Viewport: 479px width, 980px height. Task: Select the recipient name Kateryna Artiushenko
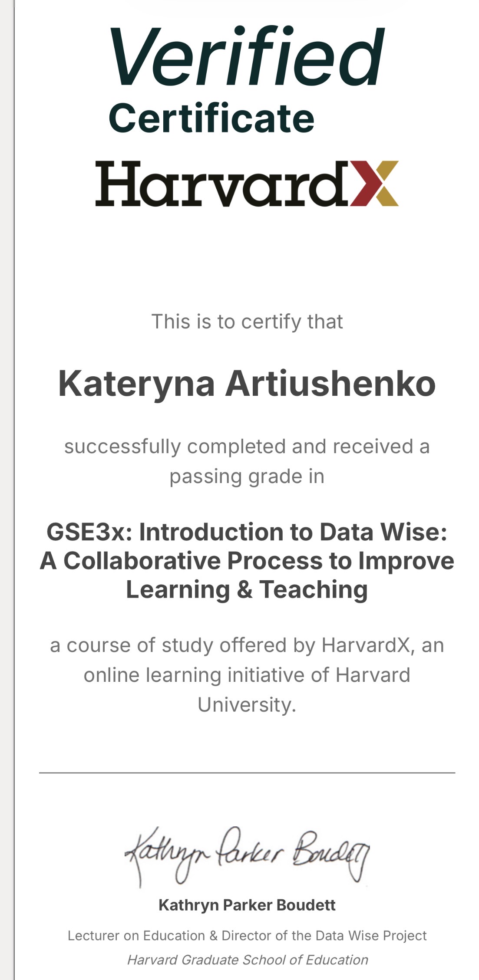(x=247, y=384)
